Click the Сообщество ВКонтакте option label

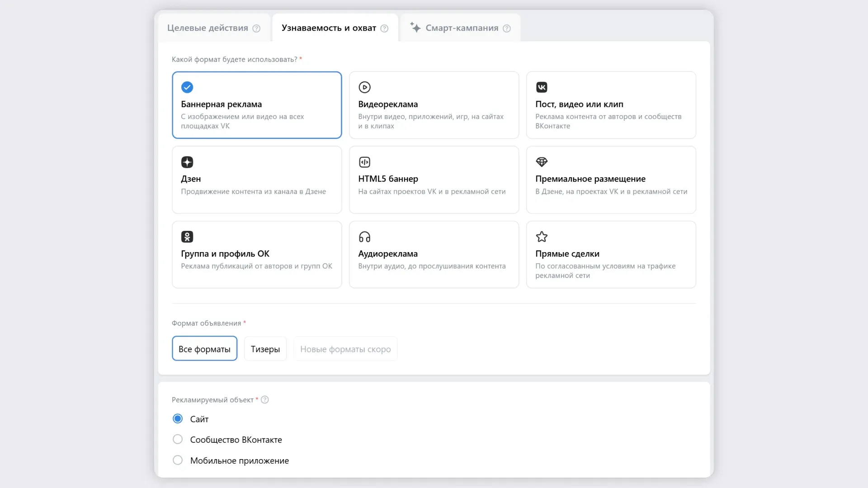pos(236,440)
